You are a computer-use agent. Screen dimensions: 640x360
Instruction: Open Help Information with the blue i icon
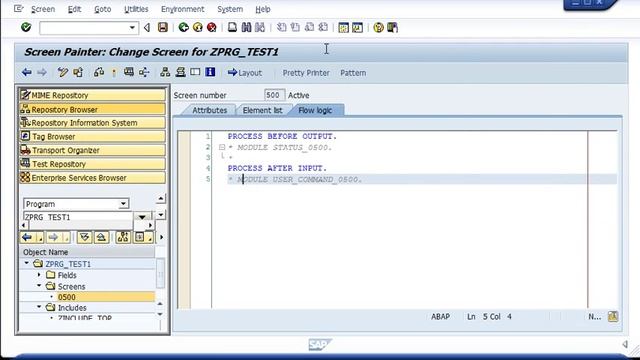coord(210,72)
